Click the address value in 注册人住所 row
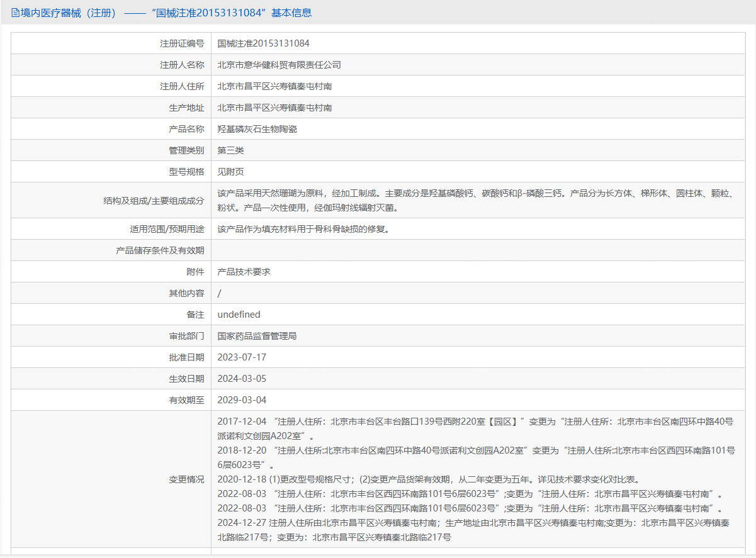The image size is (756, 558). [x=274, y=86]
